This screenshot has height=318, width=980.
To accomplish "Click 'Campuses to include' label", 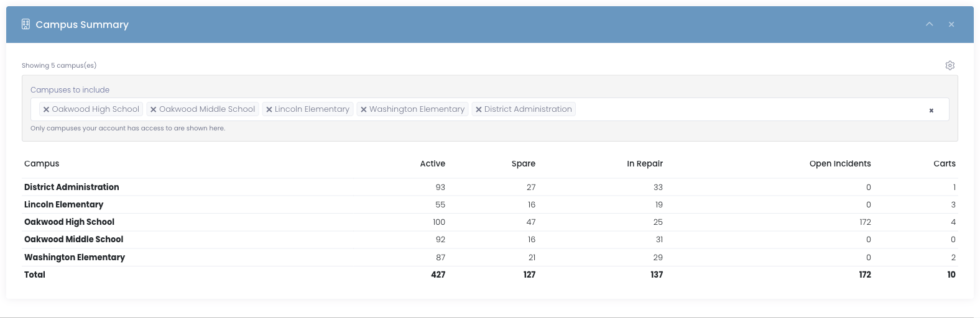I will (x=70, y=90).
